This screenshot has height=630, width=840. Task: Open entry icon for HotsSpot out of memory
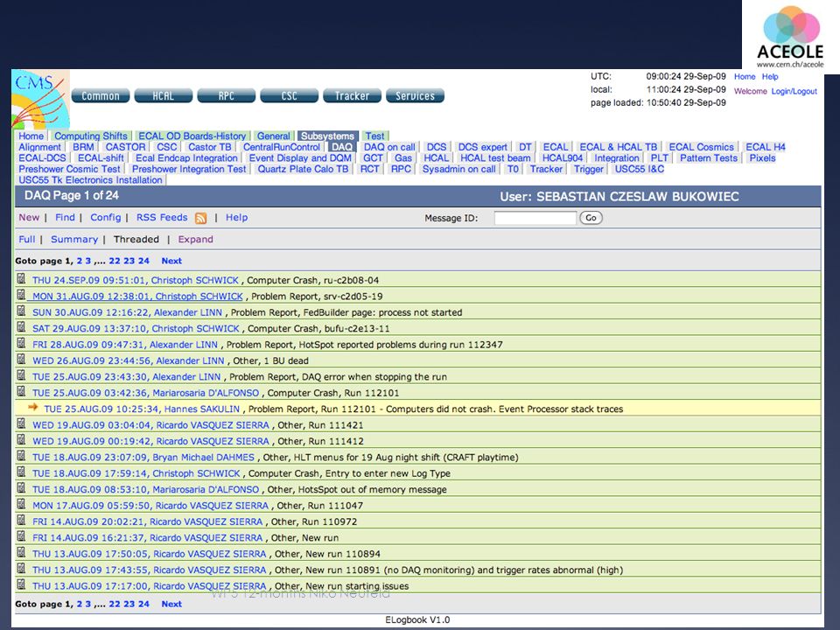coord(21,487)
